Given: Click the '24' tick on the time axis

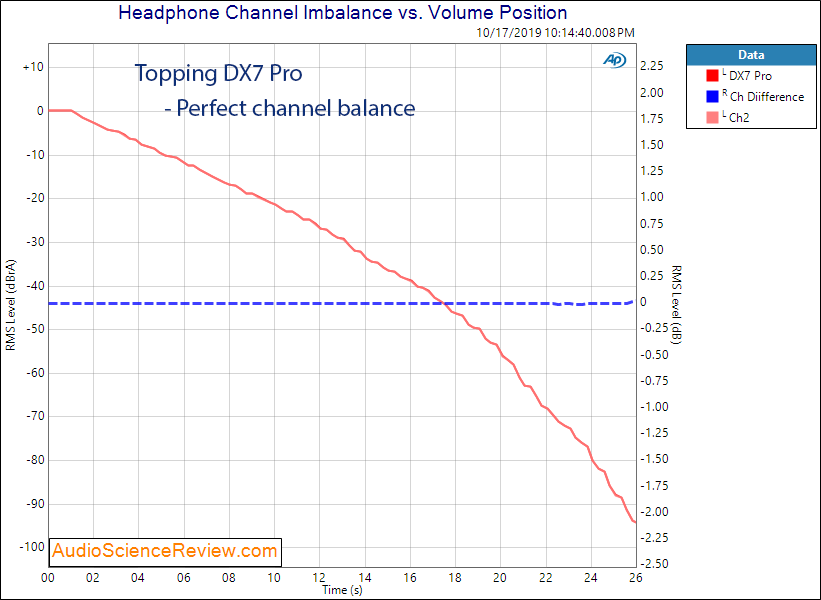Looking at the screenshot, I should pos(591,578).
